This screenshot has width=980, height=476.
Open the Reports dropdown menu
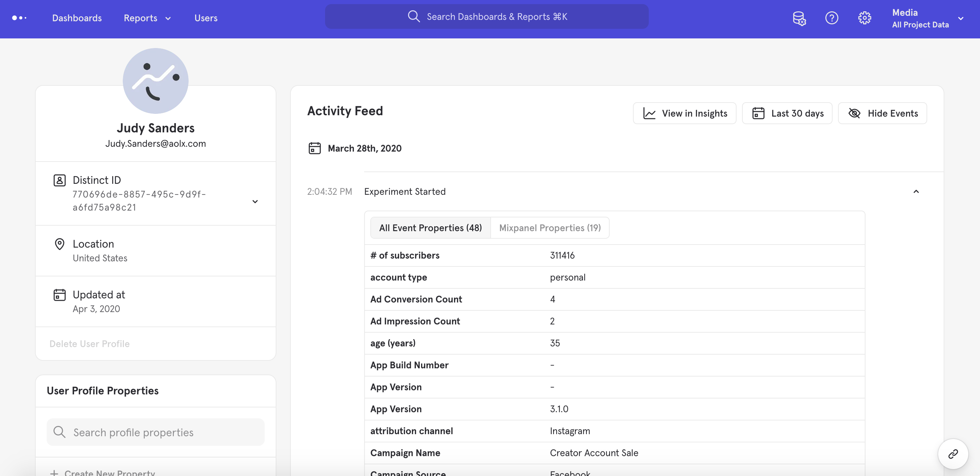pyautogui.click(x=147, y=18)
